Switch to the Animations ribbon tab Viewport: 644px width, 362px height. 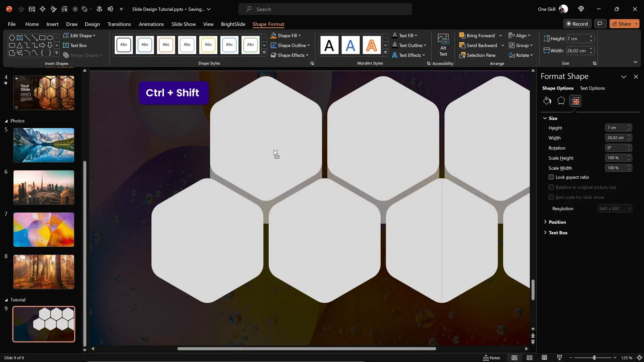click(152, 24)
